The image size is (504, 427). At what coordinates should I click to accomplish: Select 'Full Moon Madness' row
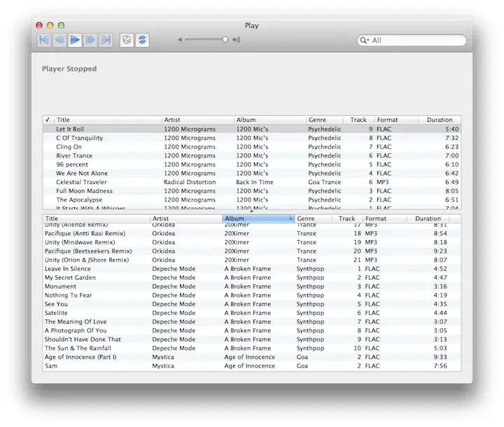point(252,191)
